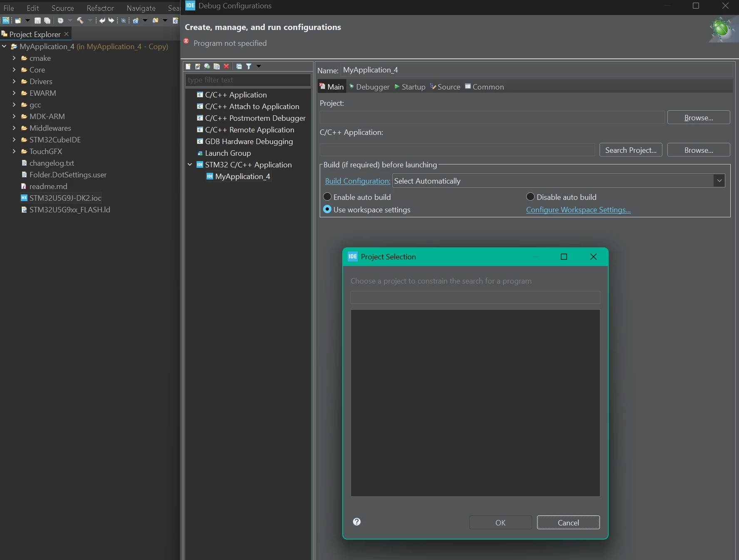
Task: Collapse MyApplication_4 project root
Action: coord(4,46)
